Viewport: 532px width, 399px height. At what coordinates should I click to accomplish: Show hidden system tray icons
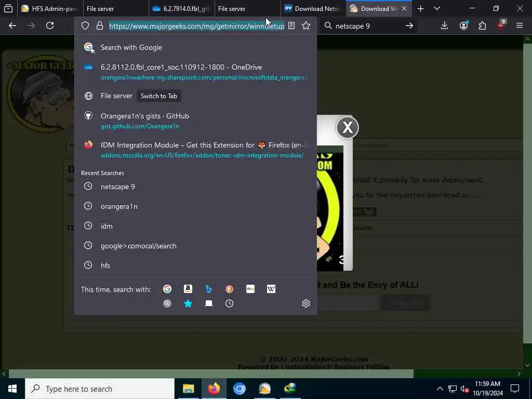(440, 389)
